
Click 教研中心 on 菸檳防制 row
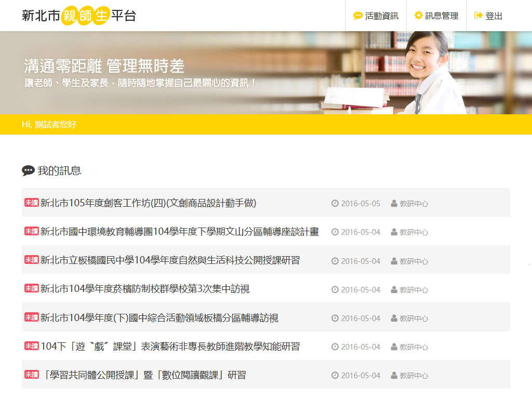click(x=414, y=290)
